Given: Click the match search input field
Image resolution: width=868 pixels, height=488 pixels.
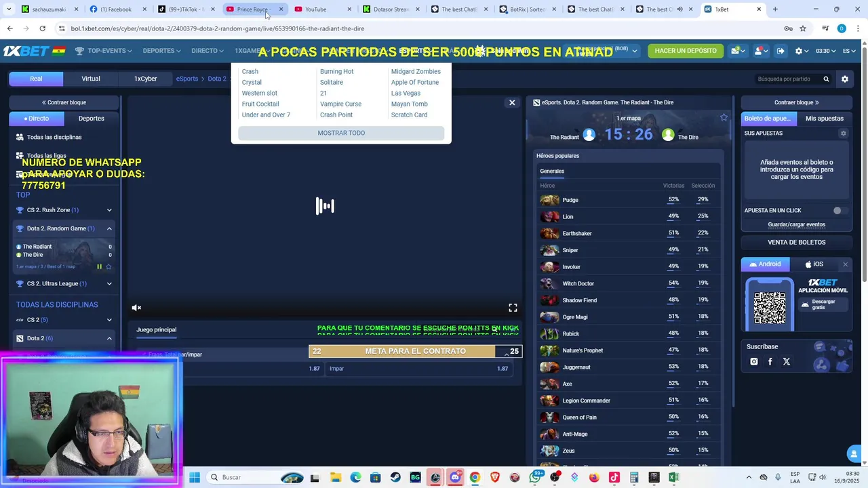Looking at the screenshot, I should pos(787,79).
